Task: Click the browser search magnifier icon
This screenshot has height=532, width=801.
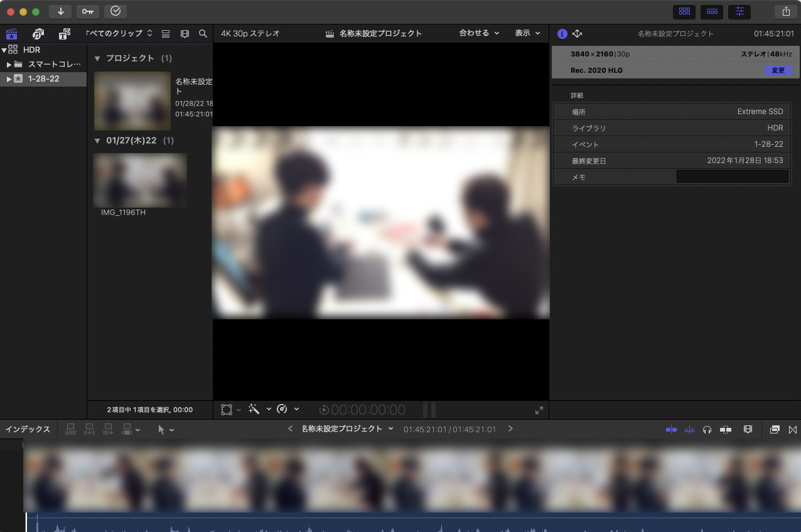Action: [203, 34]
